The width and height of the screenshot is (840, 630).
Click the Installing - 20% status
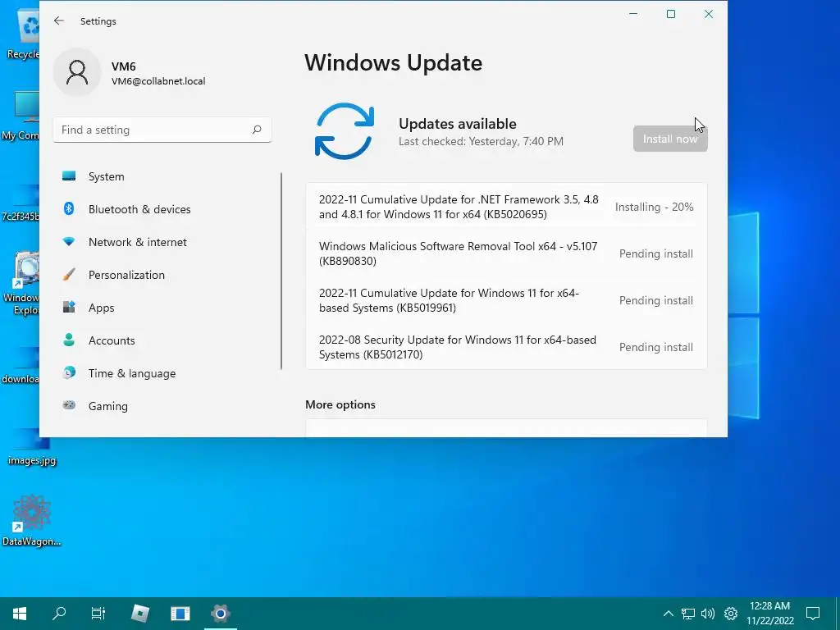(654, 207)
